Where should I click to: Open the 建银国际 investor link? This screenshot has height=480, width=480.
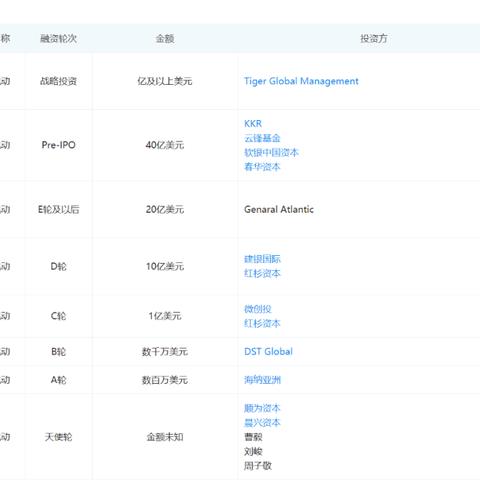[262, 259]
